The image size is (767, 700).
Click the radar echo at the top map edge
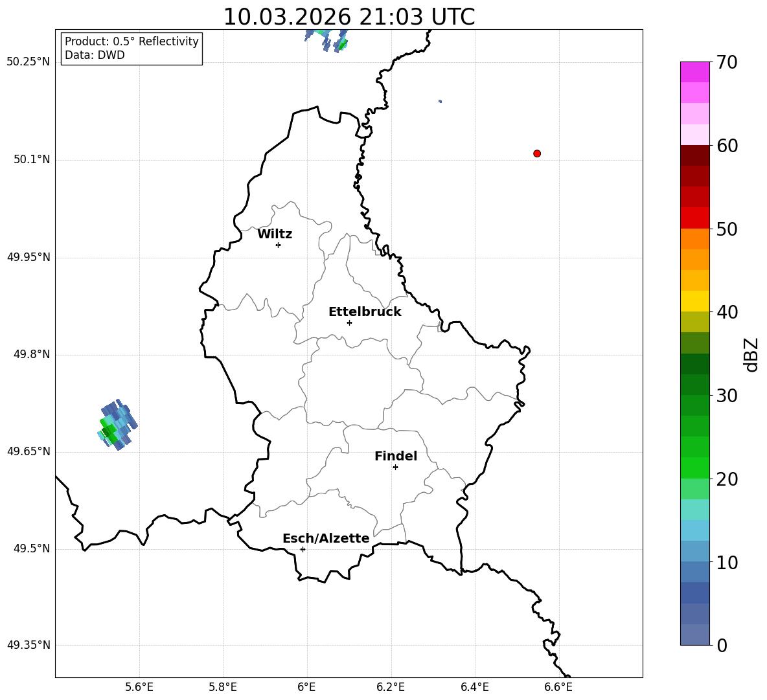pyautogui.click(x=326, y=40)
